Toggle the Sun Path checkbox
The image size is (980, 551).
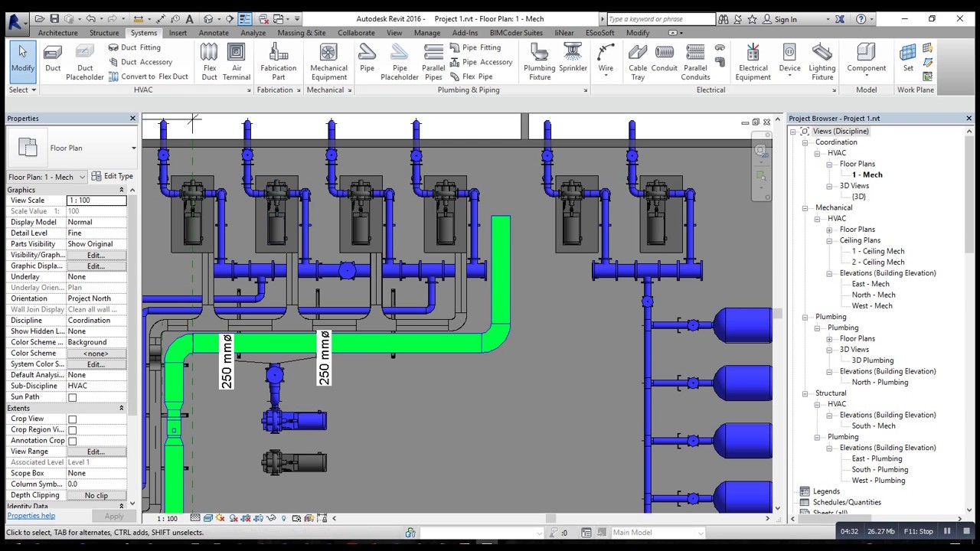[73, 397]
